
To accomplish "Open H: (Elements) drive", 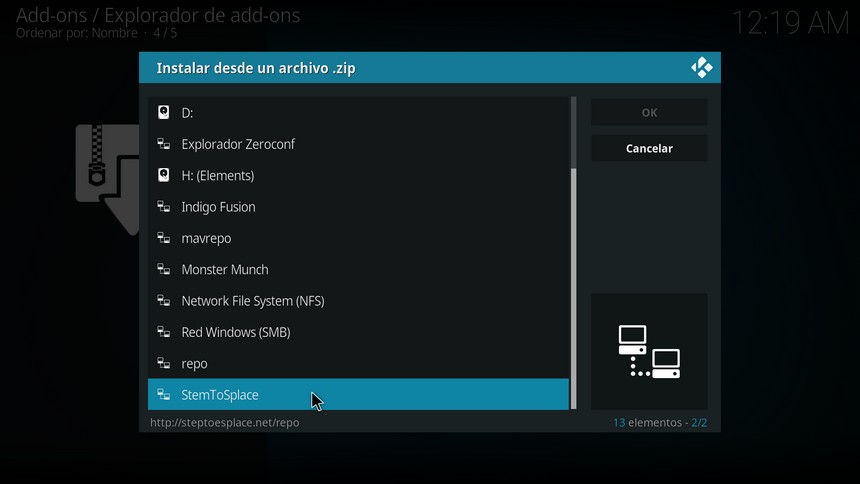I will [x=358, y=175].
